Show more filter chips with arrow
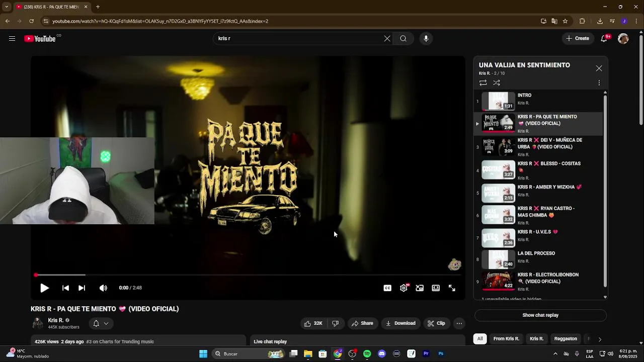The image size is (644, 362). pos(599,339)
